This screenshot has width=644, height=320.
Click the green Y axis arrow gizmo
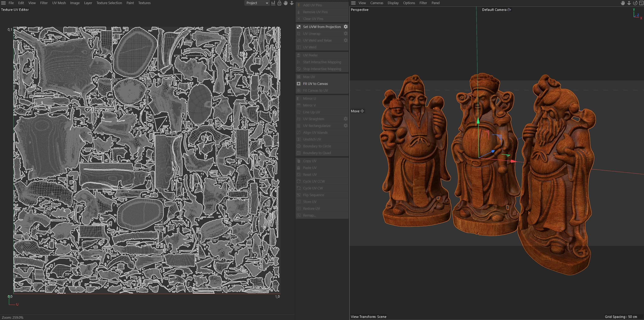coord(478,121)
